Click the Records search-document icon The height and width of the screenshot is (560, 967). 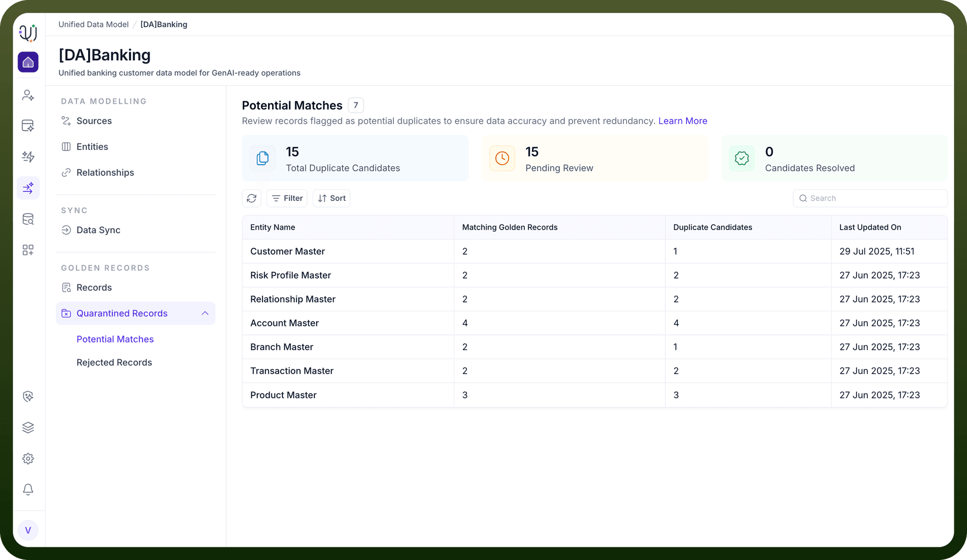66,288
